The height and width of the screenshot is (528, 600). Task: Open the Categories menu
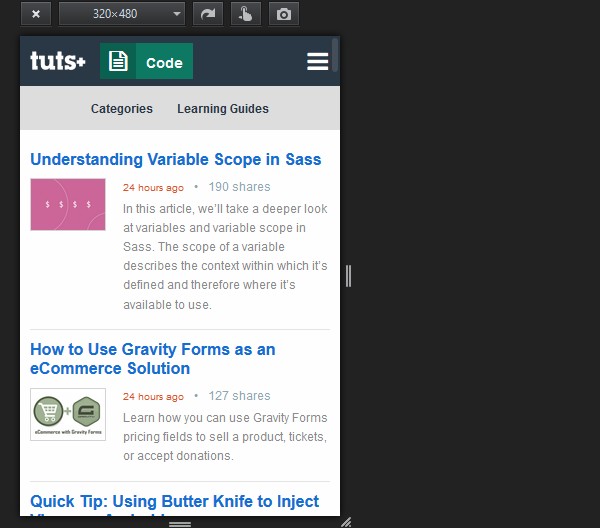pyautogui.click(x=122, y=109)
